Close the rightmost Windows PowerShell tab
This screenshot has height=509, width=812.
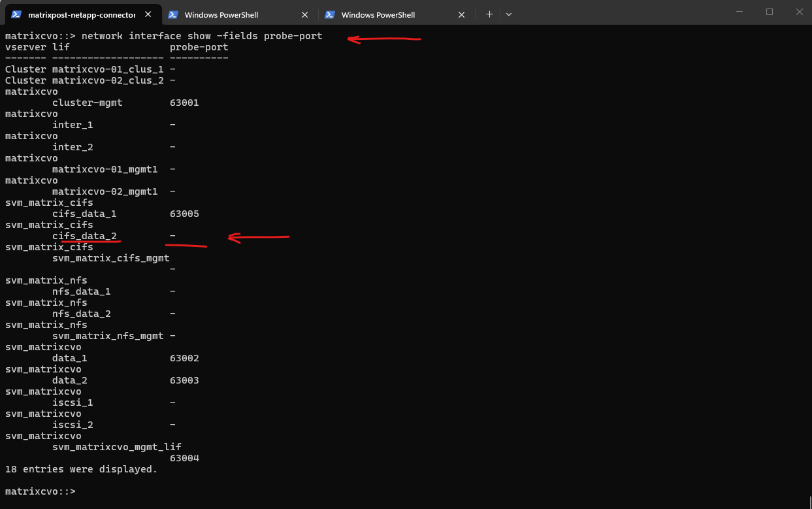pyautogui.click(x=461, y=14)
